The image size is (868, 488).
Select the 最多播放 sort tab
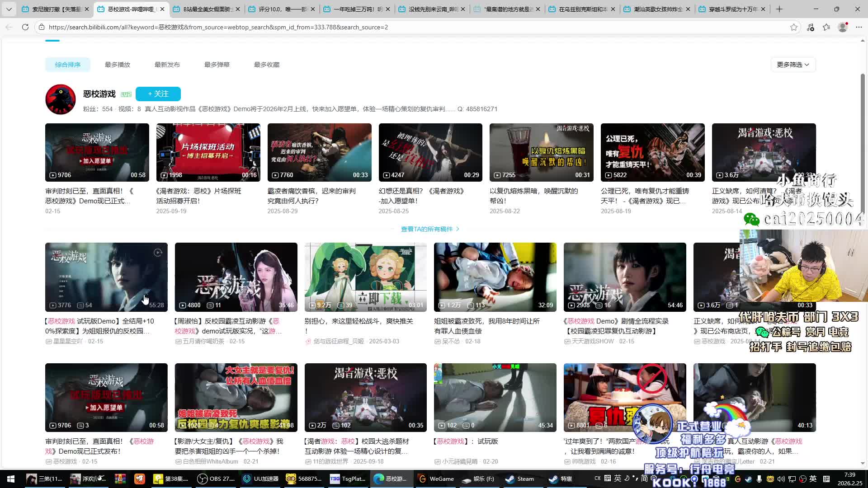[118, 65]
